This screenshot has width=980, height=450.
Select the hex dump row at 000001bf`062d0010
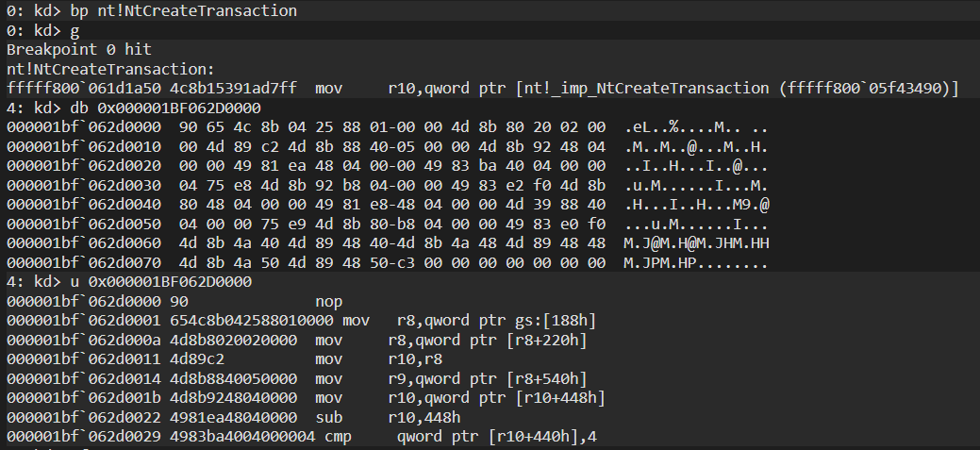tap(387, 146)
